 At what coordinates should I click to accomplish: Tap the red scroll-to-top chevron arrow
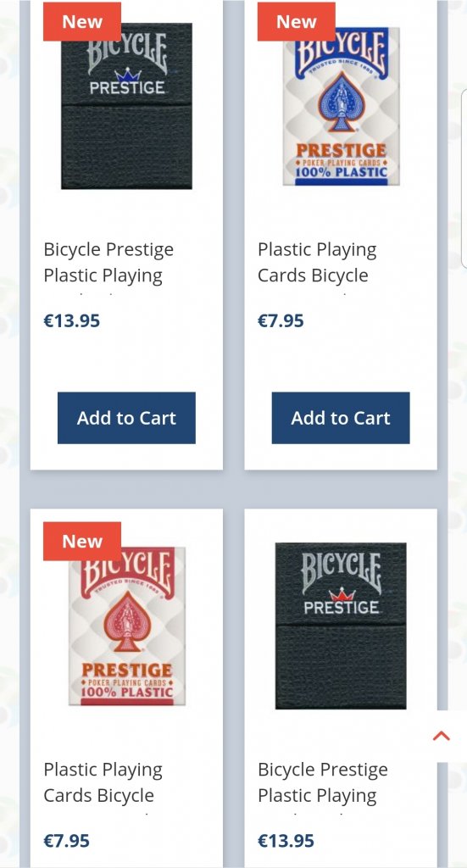[441, 736]
